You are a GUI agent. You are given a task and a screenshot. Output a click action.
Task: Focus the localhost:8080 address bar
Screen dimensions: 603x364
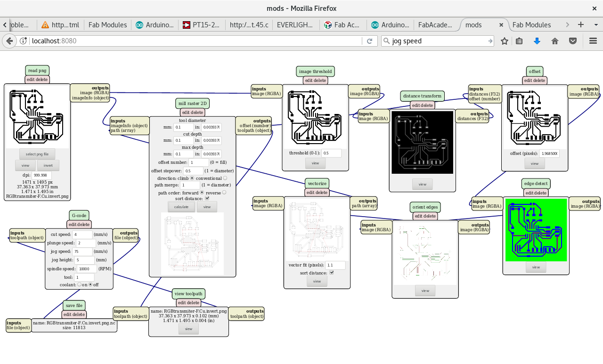196,41
